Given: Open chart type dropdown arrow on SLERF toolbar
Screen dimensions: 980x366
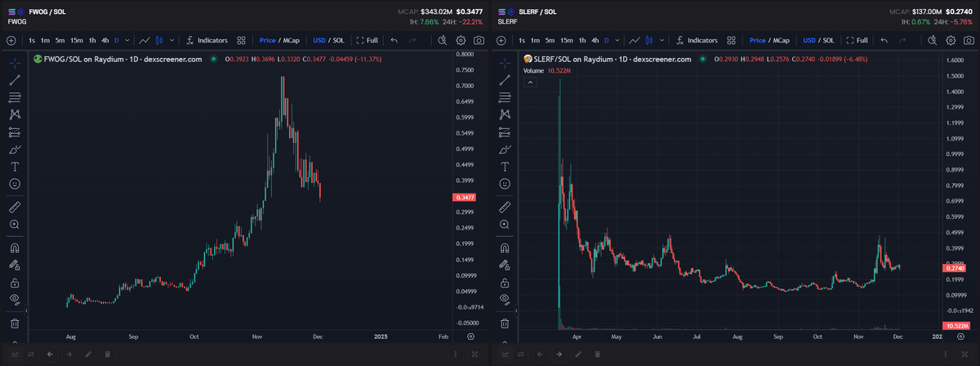Looking at the screenshot, I should [662, 40].
